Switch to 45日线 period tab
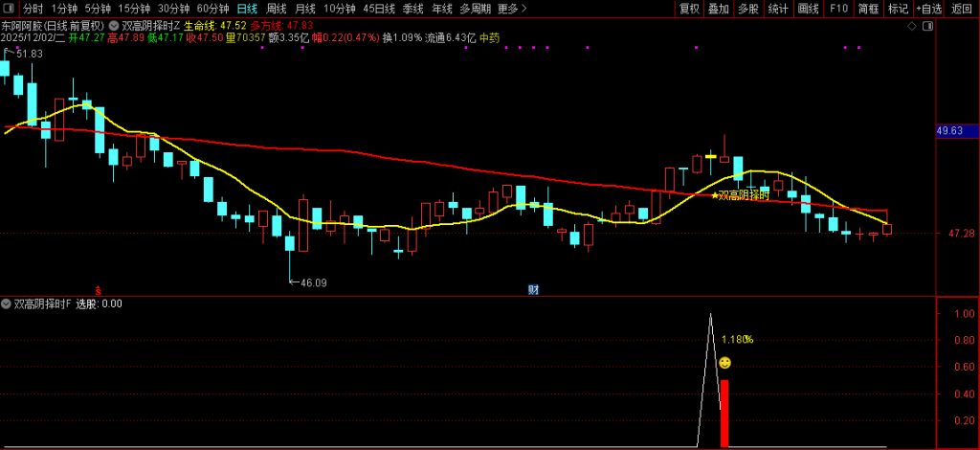Screen dimensions: 980x450 [x=379, y=9]
